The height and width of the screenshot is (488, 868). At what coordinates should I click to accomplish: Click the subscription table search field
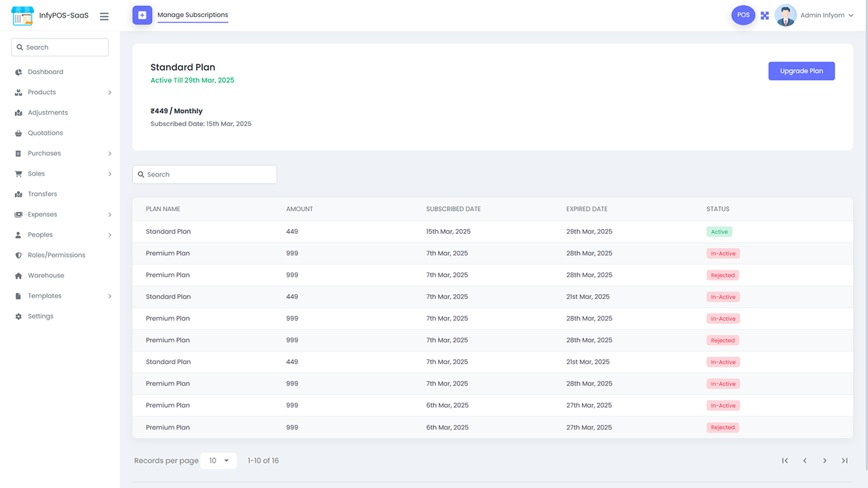[x=204, y=174]
